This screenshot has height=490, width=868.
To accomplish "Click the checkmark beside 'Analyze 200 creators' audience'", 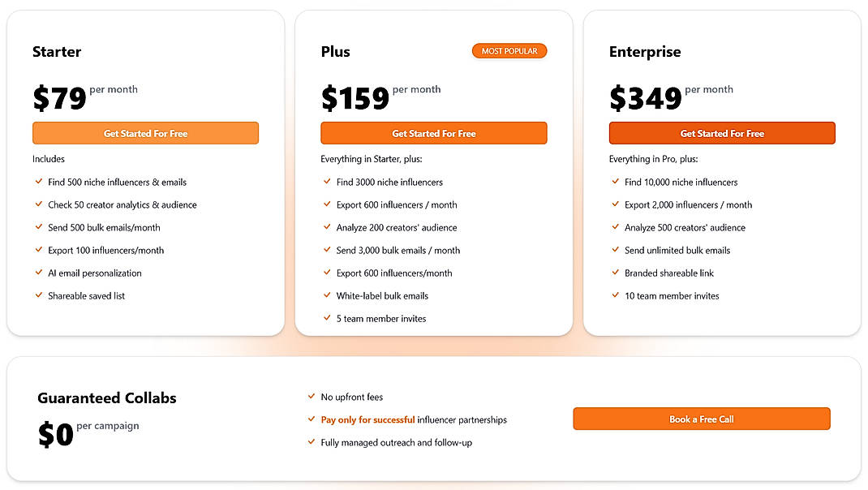I will click(x=328, y=228).
